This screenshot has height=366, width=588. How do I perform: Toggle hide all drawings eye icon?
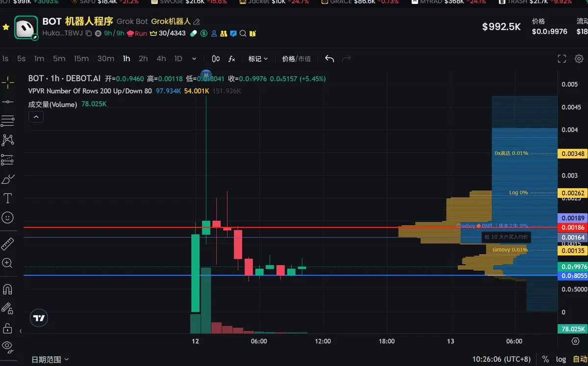(7, 346)
